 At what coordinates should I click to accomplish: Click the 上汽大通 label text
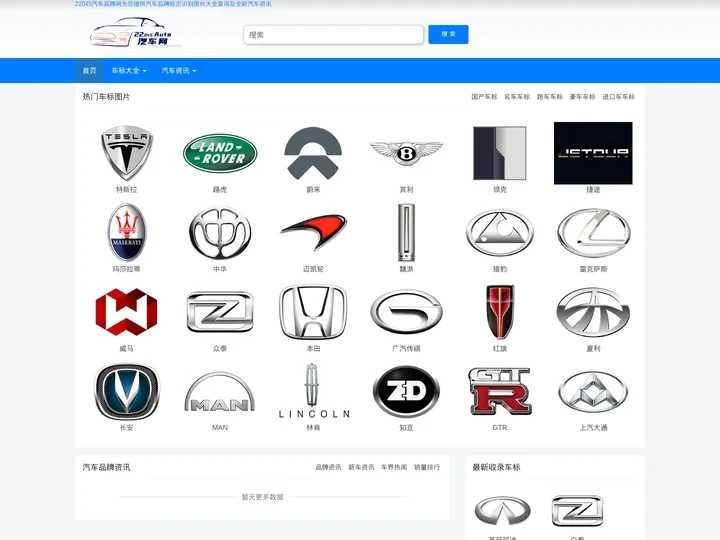(593, 428)
